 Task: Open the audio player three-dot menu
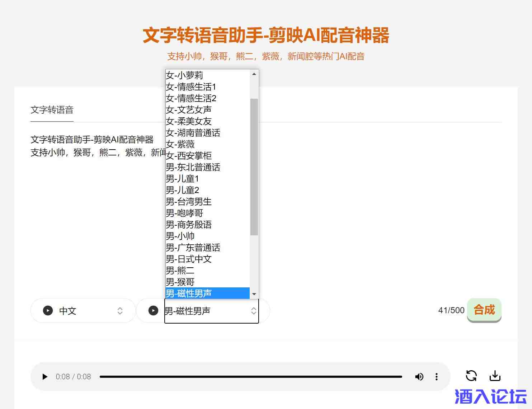[436, 377]
